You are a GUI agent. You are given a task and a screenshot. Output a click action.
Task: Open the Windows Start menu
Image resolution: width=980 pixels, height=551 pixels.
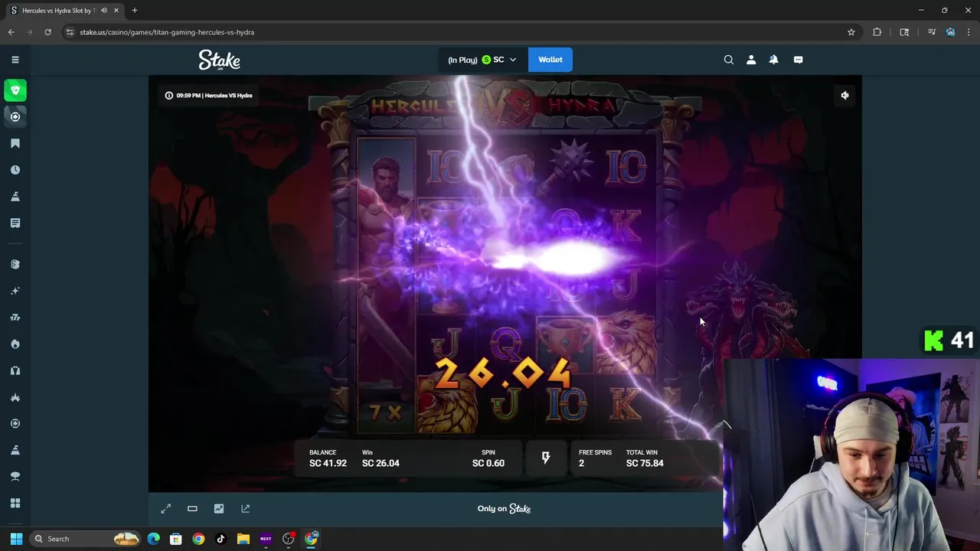pos(16,539)
